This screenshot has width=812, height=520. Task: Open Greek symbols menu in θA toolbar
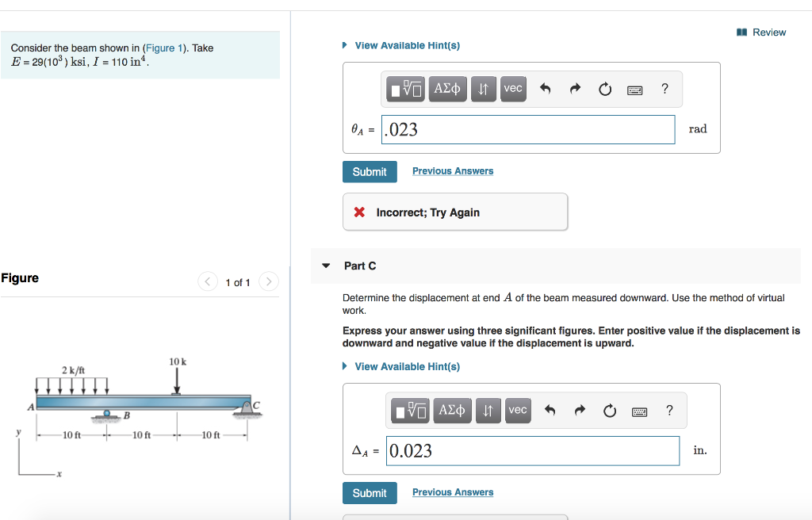[x=447, y=89]
